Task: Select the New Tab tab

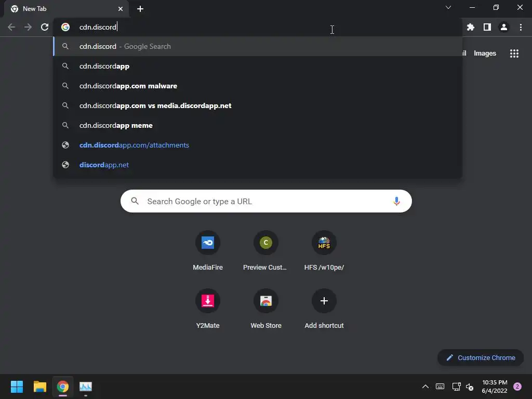Action: (66, 9)
